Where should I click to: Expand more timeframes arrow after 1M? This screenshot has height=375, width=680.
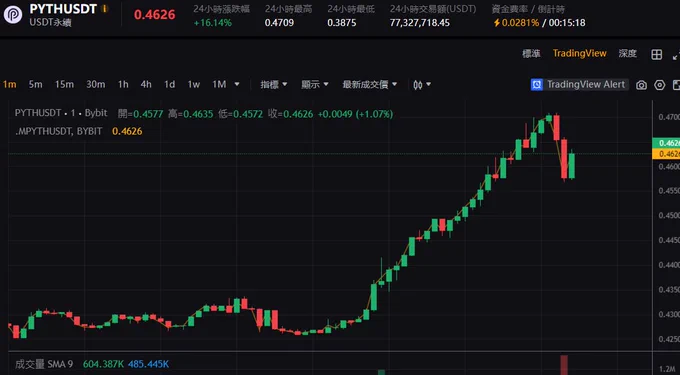[x=237, y=85]
